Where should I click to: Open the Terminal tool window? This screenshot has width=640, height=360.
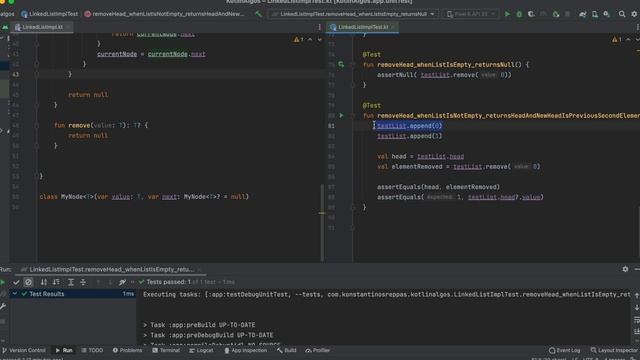(x=166, y=350)
